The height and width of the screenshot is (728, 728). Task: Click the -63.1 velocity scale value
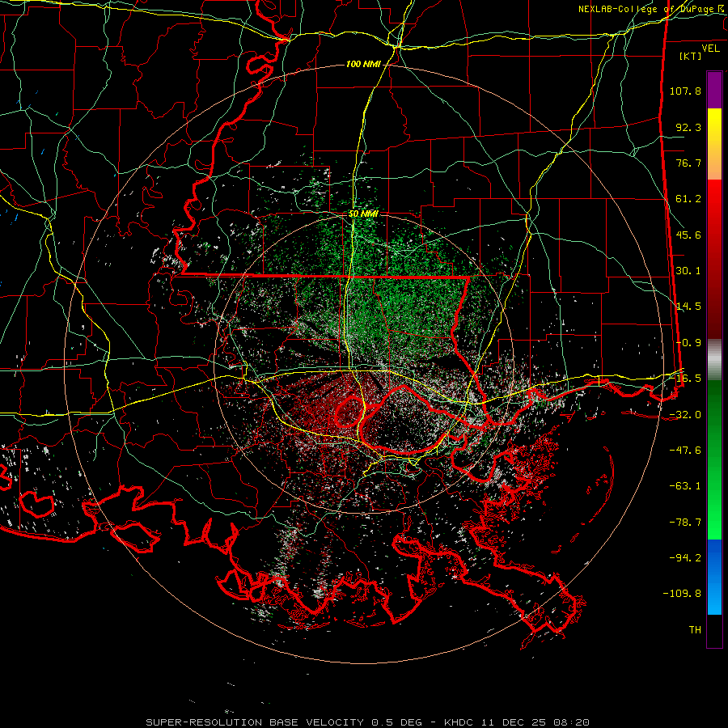tap(685, 486)
